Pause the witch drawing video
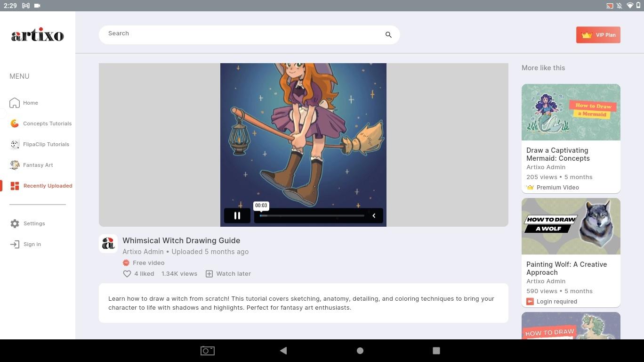Viewport: 644px width, 362px height. (237, 216)
